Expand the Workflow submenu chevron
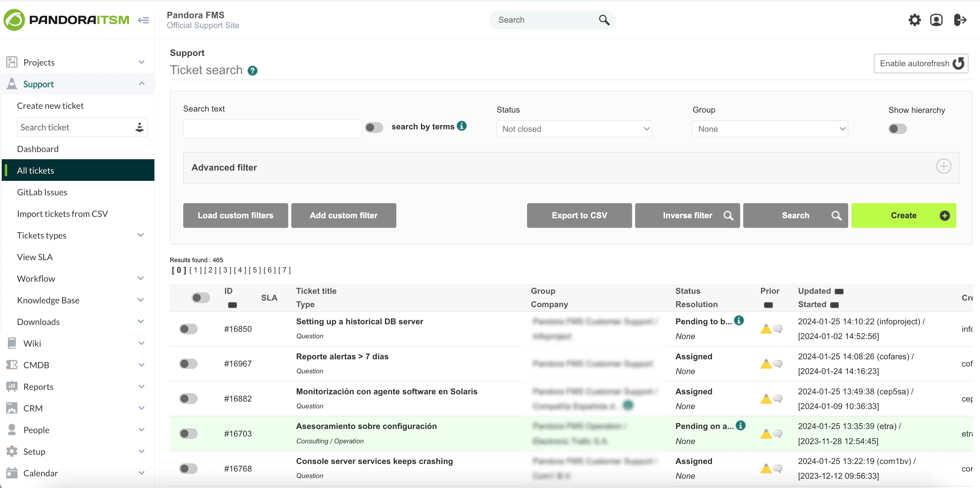This screenshot has width=980, height=488. click(x=140, y=278)
